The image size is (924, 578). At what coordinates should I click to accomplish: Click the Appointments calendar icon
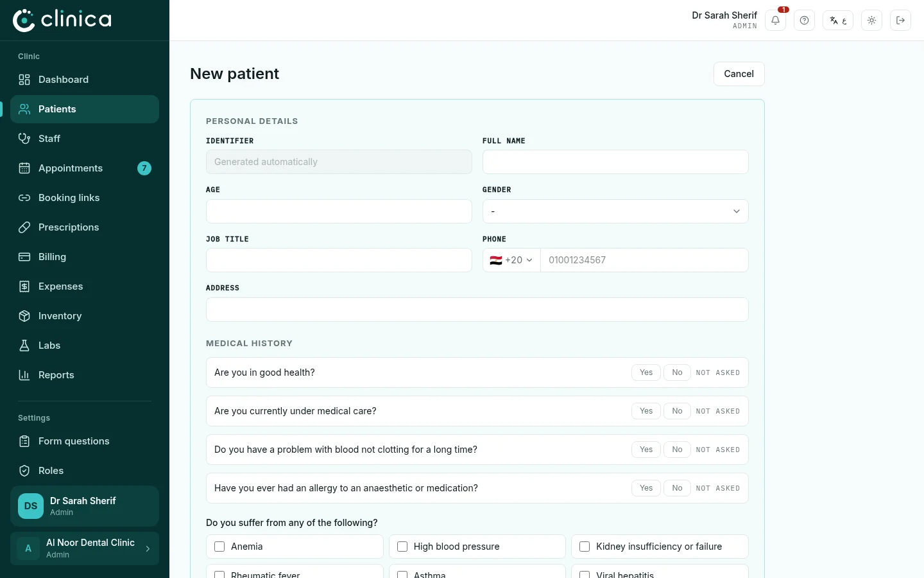(24, 168)
